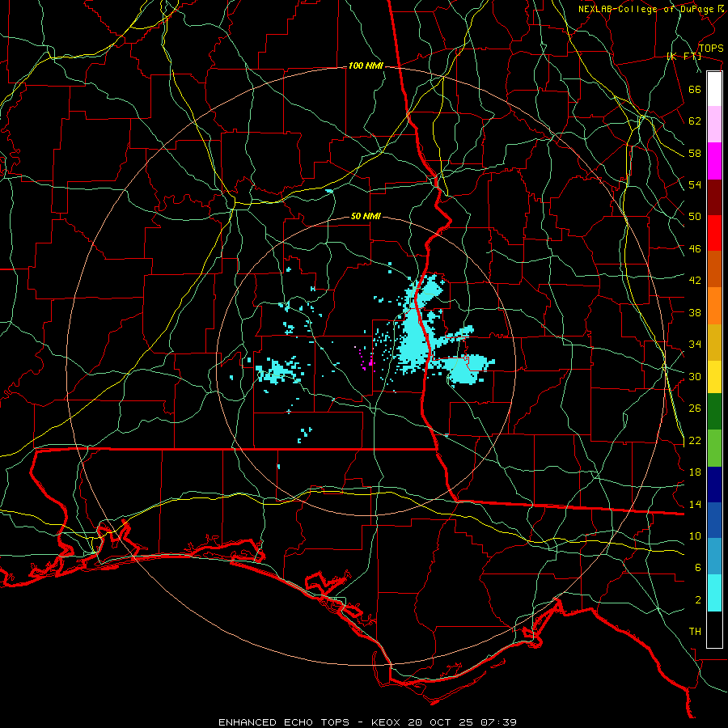Click the 'KEOX' station identifier
Viewport: 728px width, 728px height.
387,722
